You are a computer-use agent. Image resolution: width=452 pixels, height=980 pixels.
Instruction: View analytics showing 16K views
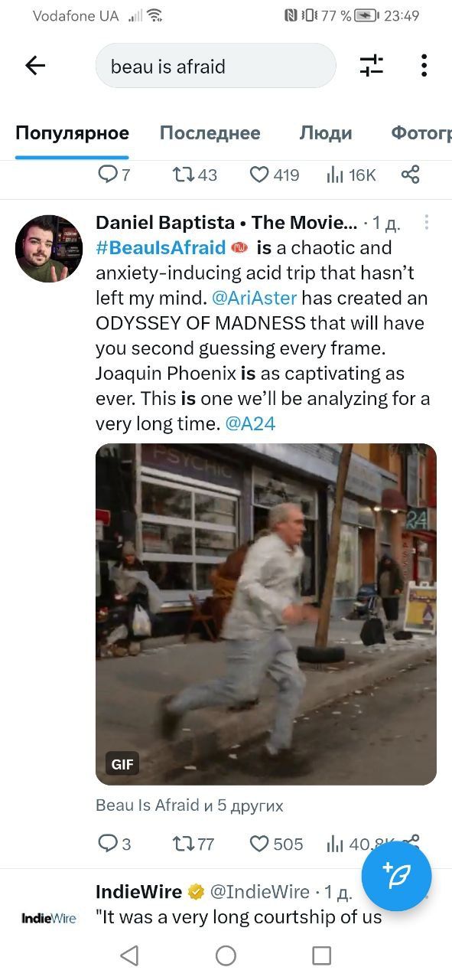351,175
